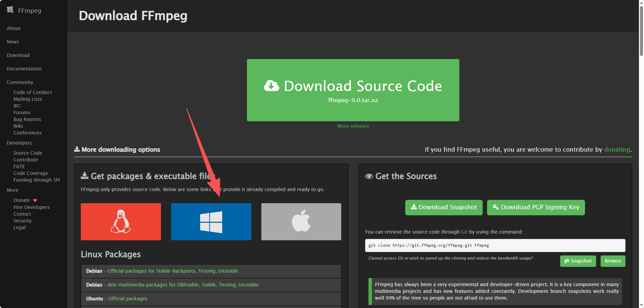
Task: Click the 'Get the Sources' heading
Action: click(x=401, y=176)
